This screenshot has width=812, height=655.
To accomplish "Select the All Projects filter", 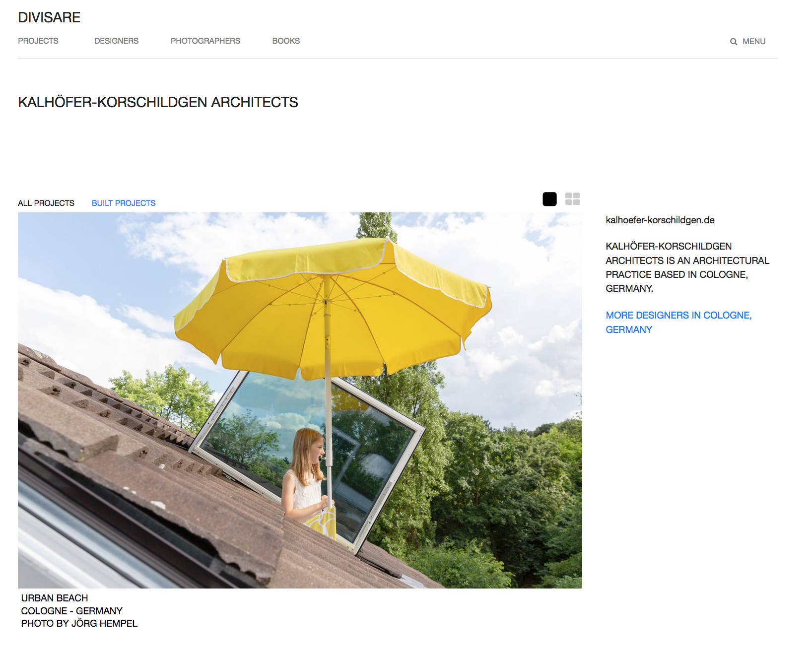I will [x=46, y=203].
